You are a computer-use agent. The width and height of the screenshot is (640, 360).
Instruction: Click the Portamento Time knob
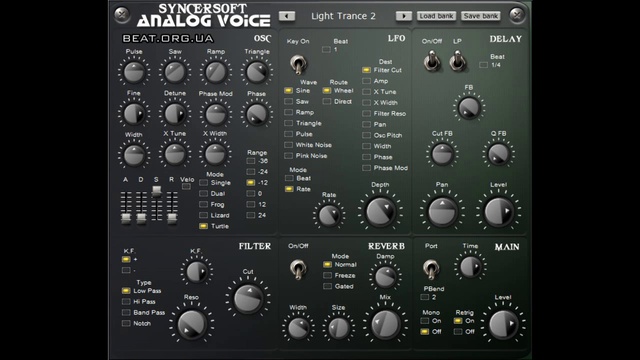470,267
